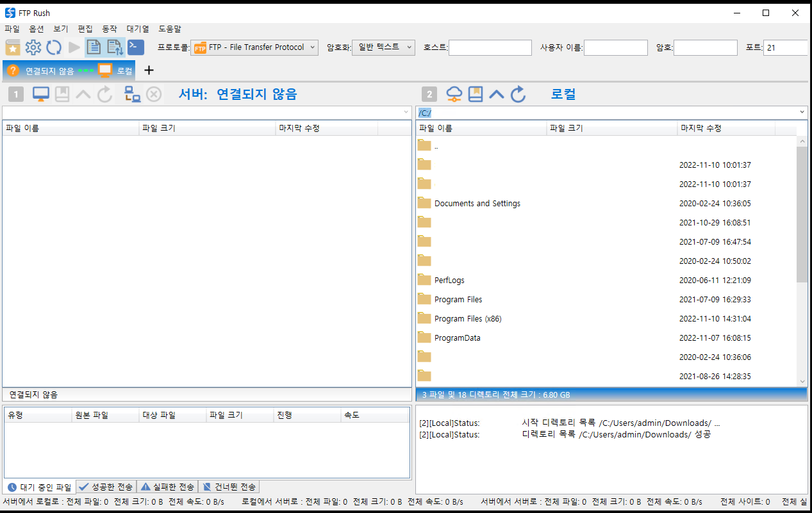This screenshot has height=513, width=812.
Task: Expand the local path /C:/ dropdown arrow
Action: 802,112
